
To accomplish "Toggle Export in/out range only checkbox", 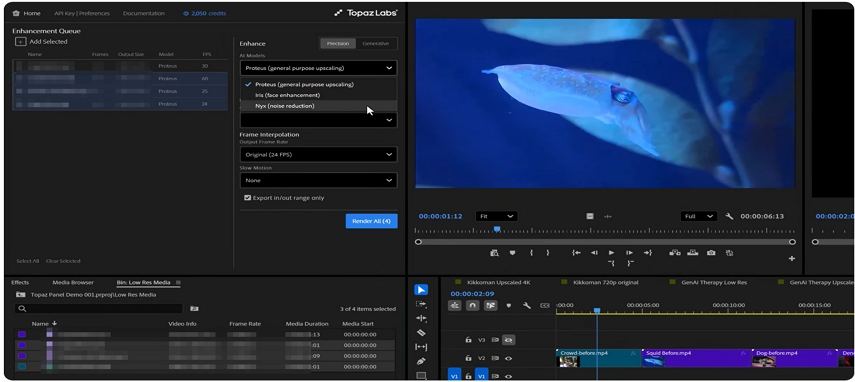I will coord(248,198).
